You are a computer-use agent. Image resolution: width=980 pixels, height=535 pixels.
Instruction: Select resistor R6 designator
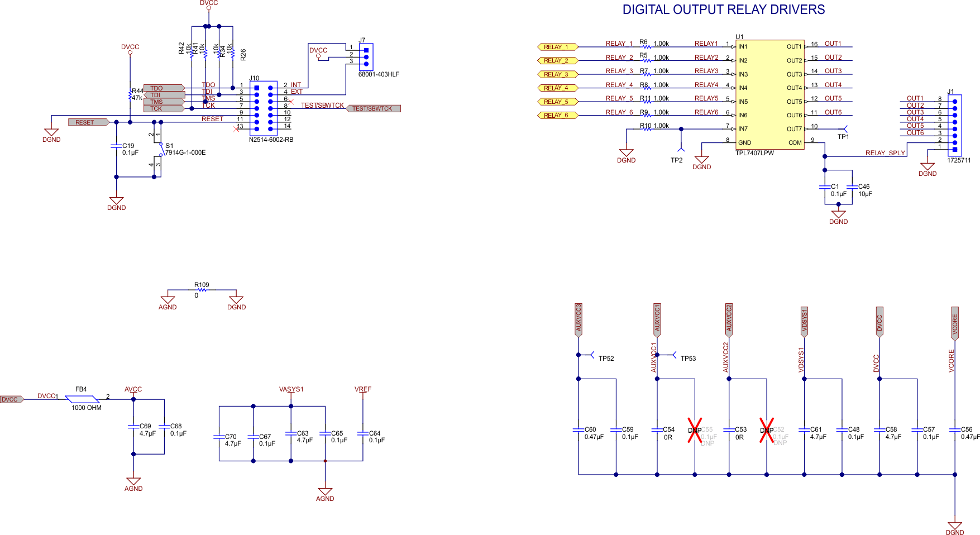coord(644,42)
